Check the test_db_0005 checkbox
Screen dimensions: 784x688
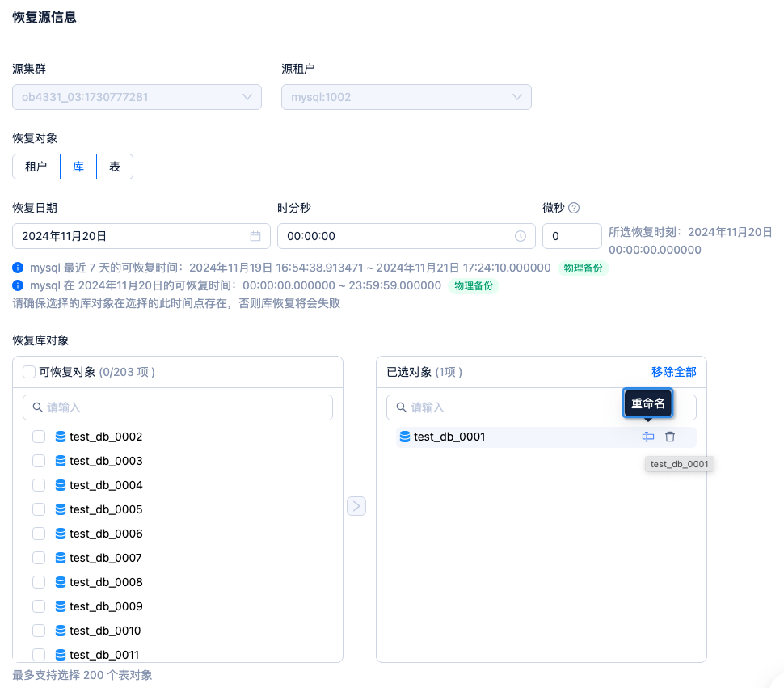(39, 509)
